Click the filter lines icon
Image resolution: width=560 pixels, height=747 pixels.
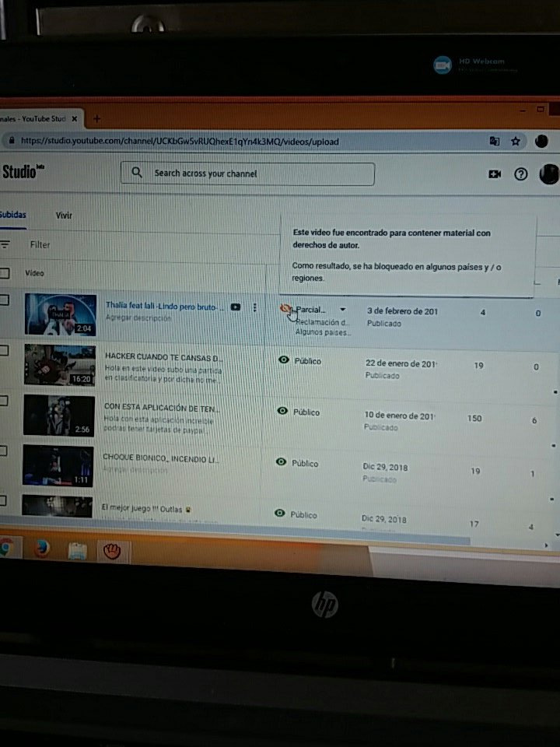click(5, 244)
